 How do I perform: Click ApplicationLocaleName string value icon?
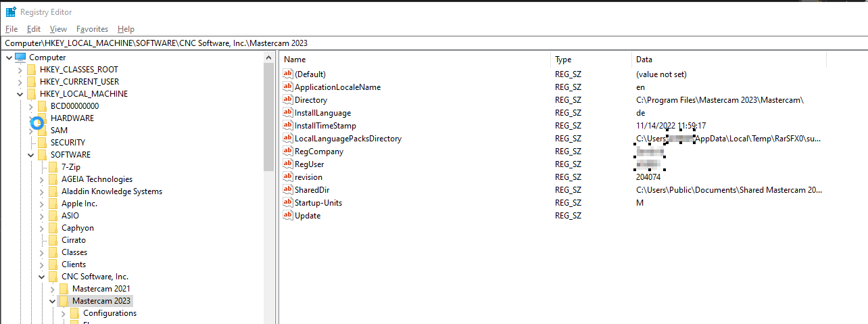pos(287,87)
